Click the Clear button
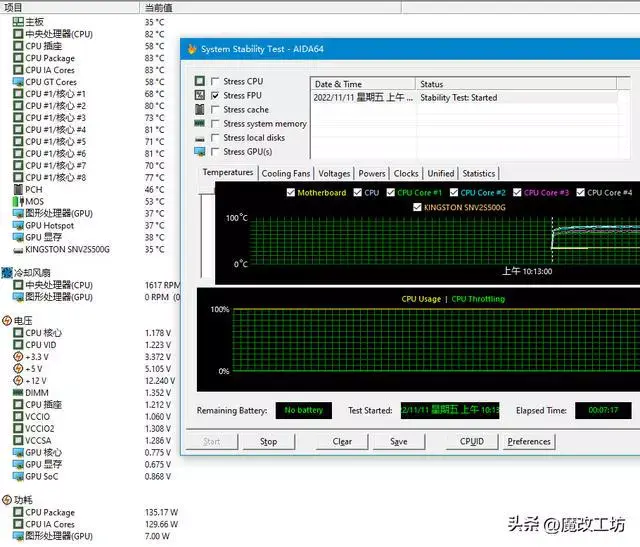The width and height of the screenshot is (640, 547). (x=342, y=442)
